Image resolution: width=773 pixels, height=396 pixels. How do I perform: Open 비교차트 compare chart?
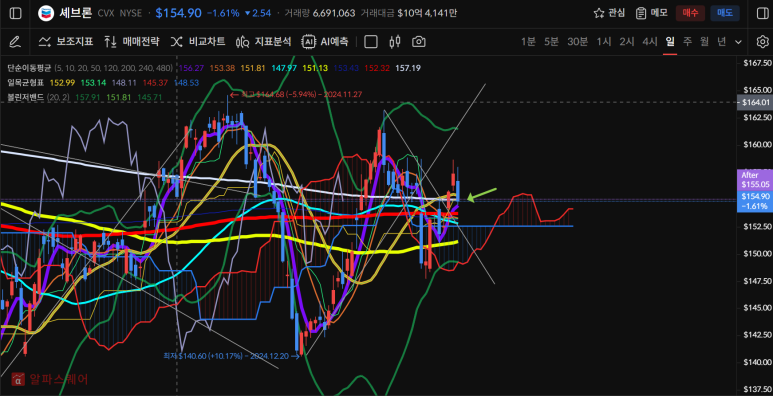click(x=198, y=42)
